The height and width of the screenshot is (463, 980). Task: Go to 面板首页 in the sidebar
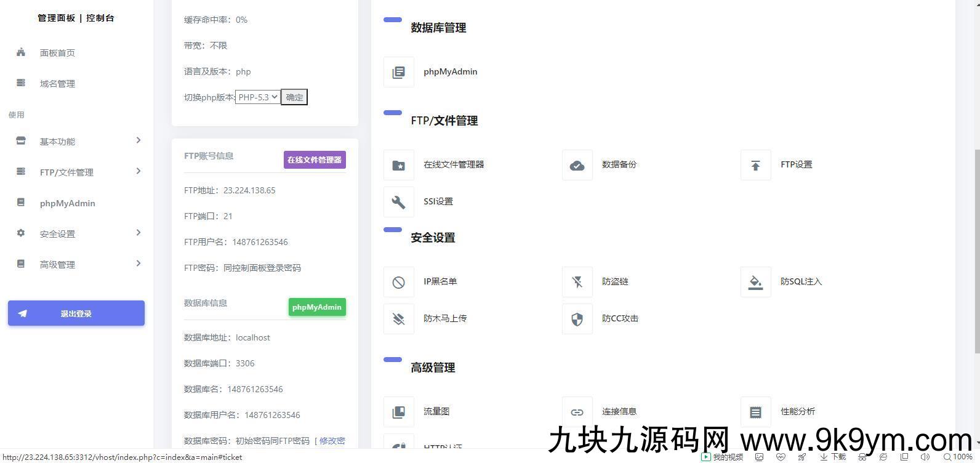tap(57, 53)
